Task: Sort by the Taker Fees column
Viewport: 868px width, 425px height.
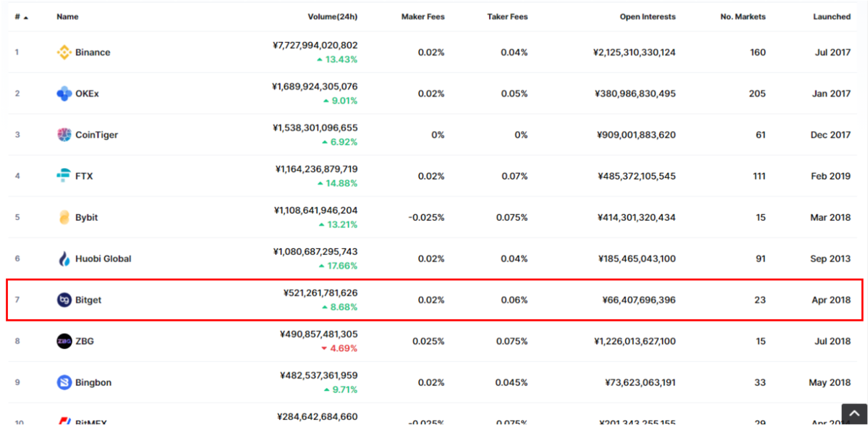Action: point(506,17)
